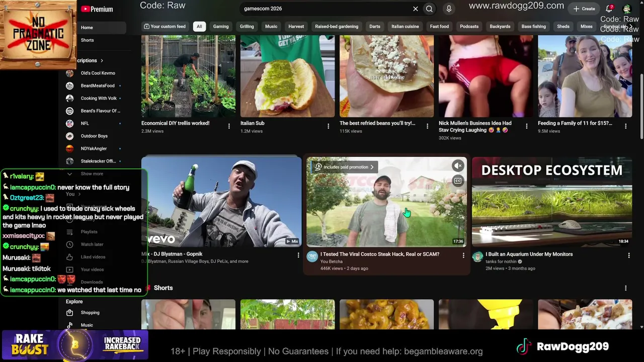Image resolution: width=644 pixels, height=362 pixels.
Task: Visit the You Betcha channel name link
Action: pos(332,261)
